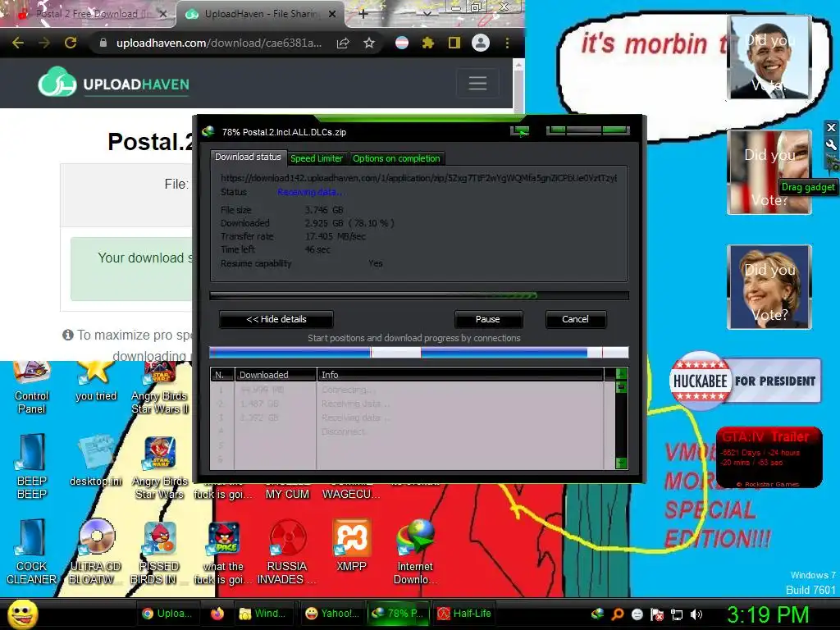Switch to the Yahoo! taskbar button

(333, 614)
